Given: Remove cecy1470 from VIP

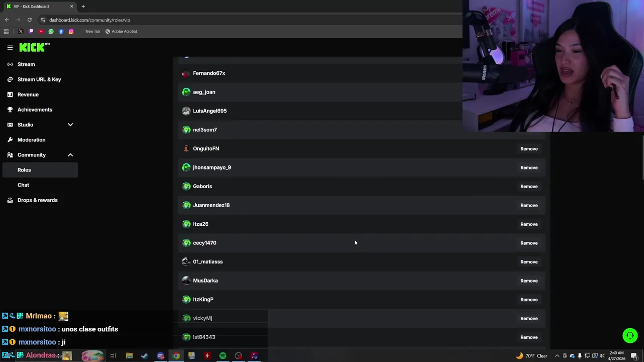Looking at the screenshot, I should [x=529, y=243].
